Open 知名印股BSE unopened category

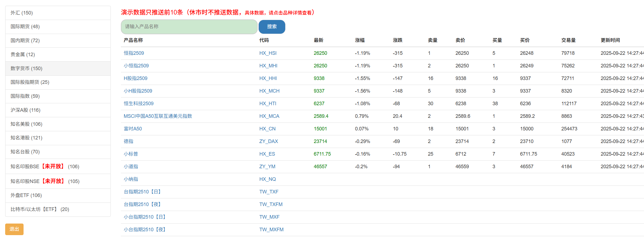(58, 166)
